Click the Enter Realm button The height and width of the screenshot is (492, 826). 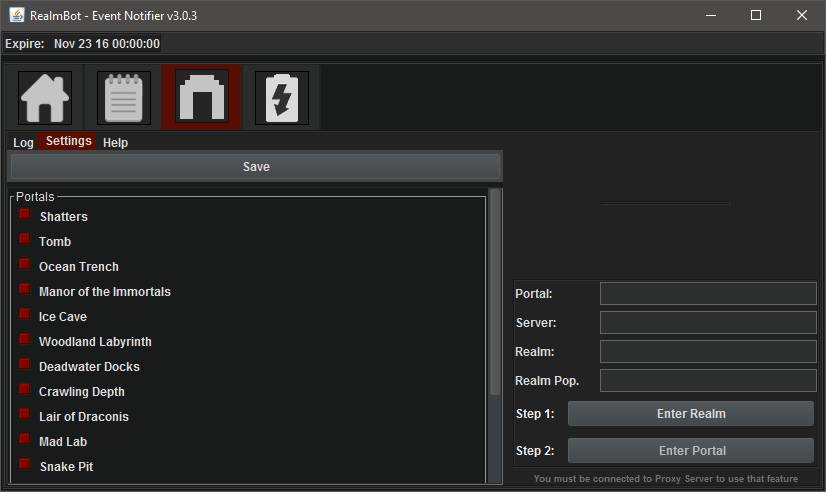tap(691, 414)
